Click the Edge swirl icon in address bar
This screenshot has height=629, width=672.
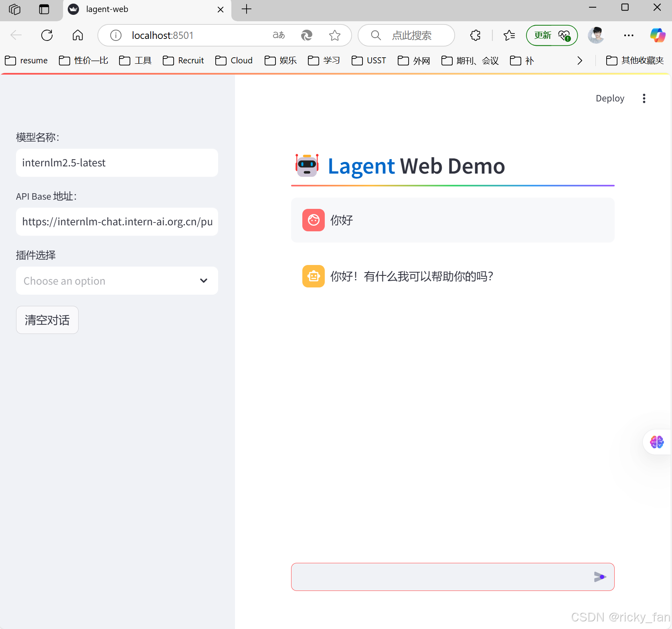coord(307,35)
